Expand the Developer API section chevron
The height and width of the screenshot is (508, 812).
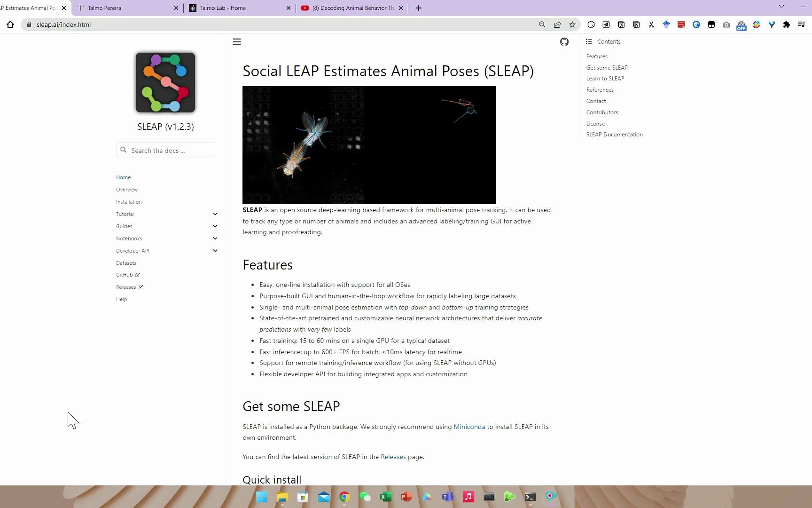tap(215, 251)
